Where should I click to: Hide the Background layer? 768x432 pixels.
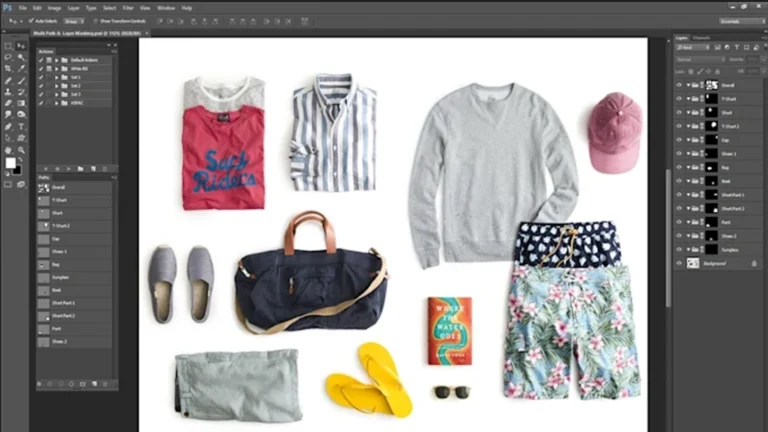[x=679, y=264]
